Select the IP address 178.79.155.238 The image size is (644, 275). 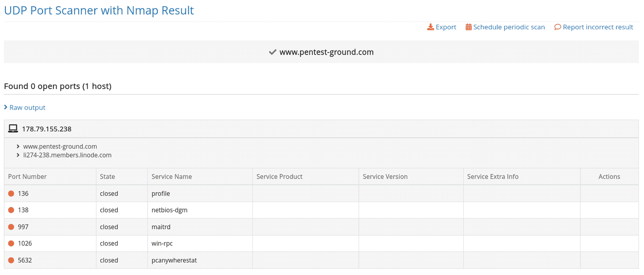point(47,129)
